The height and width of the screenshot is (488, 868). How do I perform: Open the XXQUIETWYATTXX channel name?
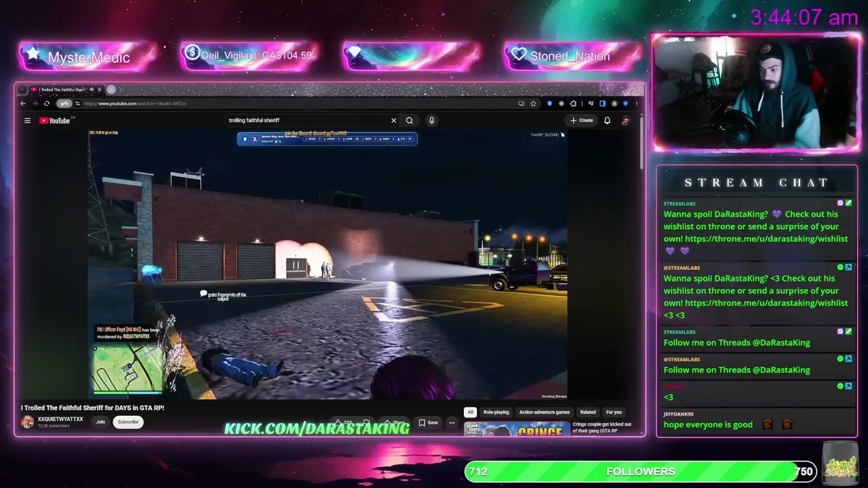[60, 419]
